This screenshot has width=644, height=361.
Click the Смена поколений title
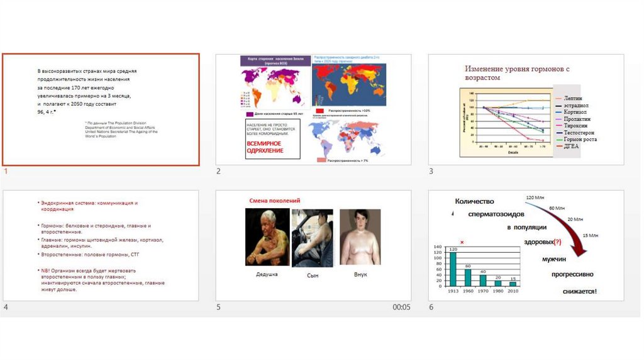(x=272, y=200)
